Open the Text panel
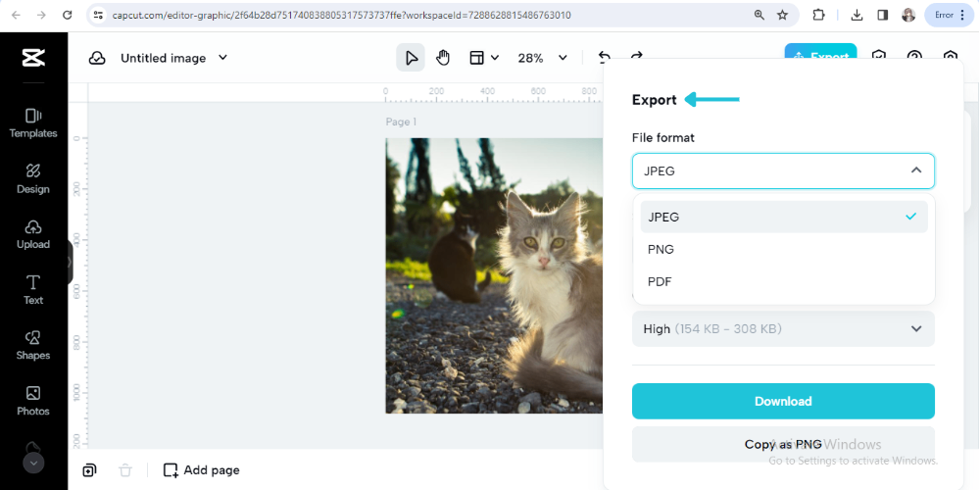 coord(33,290)
